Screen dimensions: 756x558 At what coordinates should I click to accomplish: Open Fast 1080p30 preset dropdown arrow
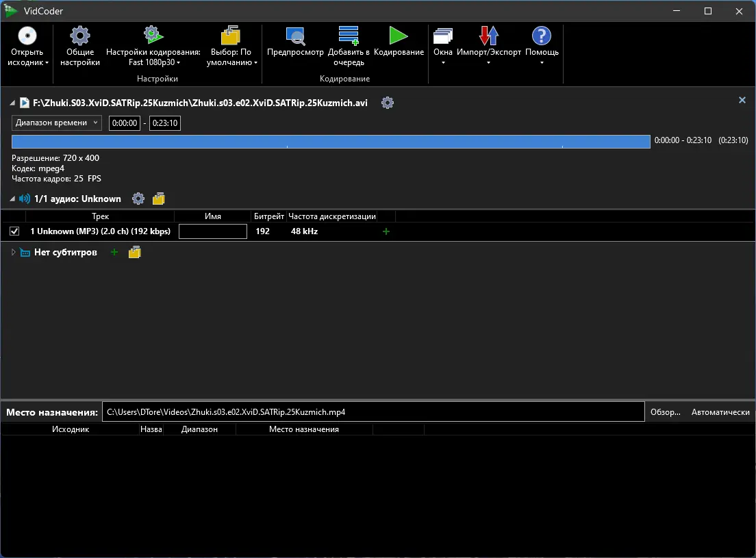pyautogui.click(x=179, y=63)
